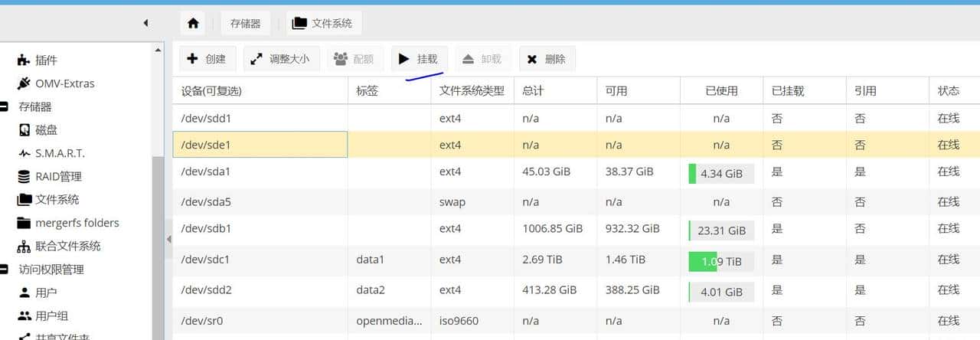
Task: Go to RAID管理 in the sidebar
Action: pyautogui.click(x=57, y=176)
